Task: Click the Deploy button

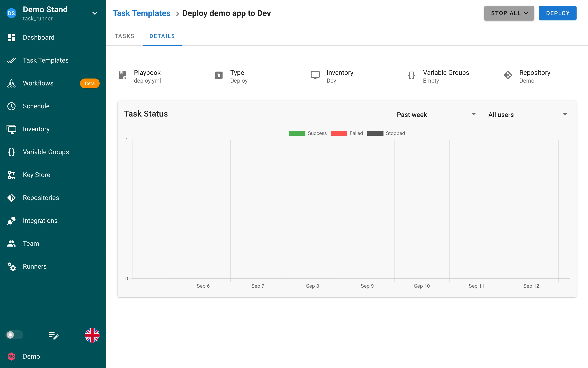Action: tap(557, 13)
